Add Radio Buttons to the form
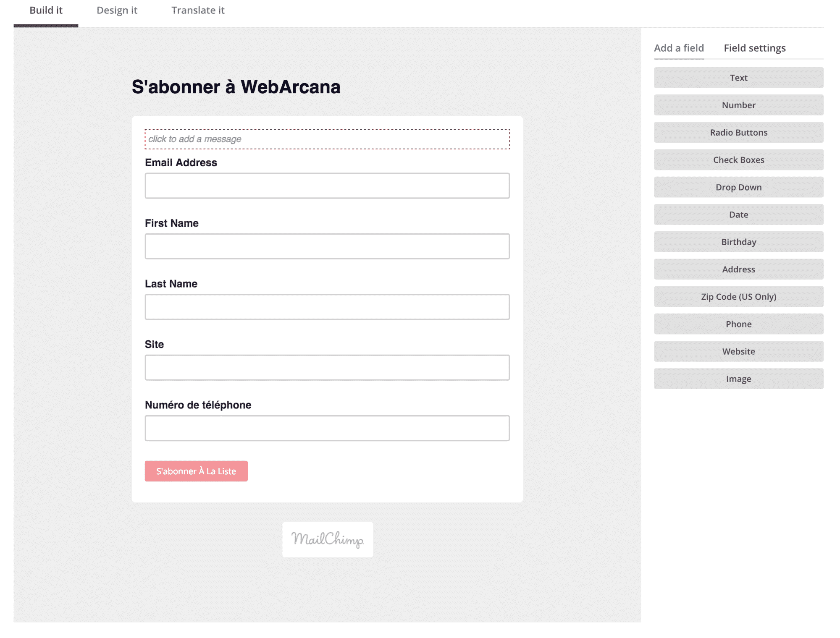This screenshot has width=840, height=638. click(738, 132)
